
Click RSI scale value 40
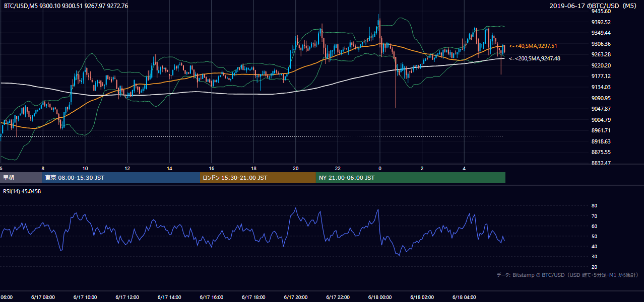(595, 246)
